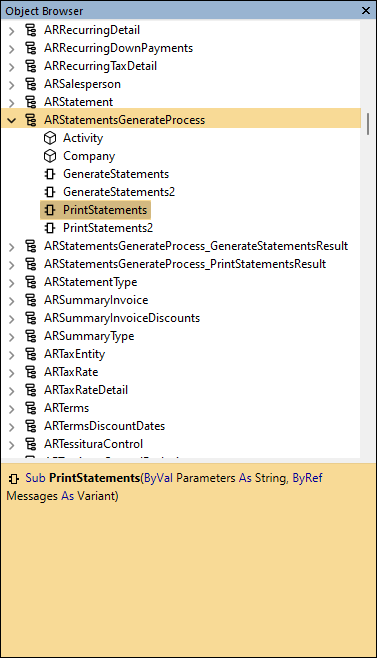Select ARSummaryInvoiceDiscounts in the tree

[x=122, y=318]
